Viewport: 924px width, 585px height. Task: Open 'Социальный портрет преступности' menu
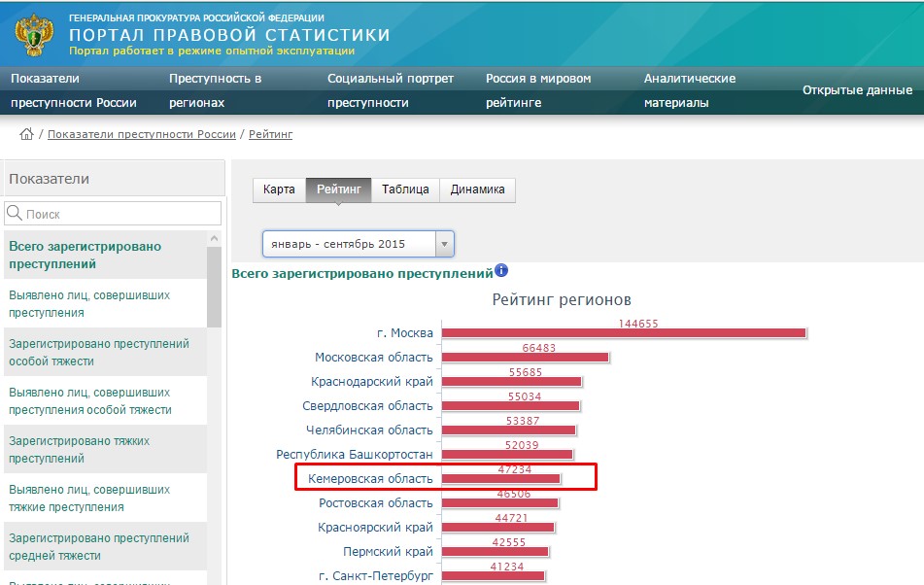pos(391,90)
